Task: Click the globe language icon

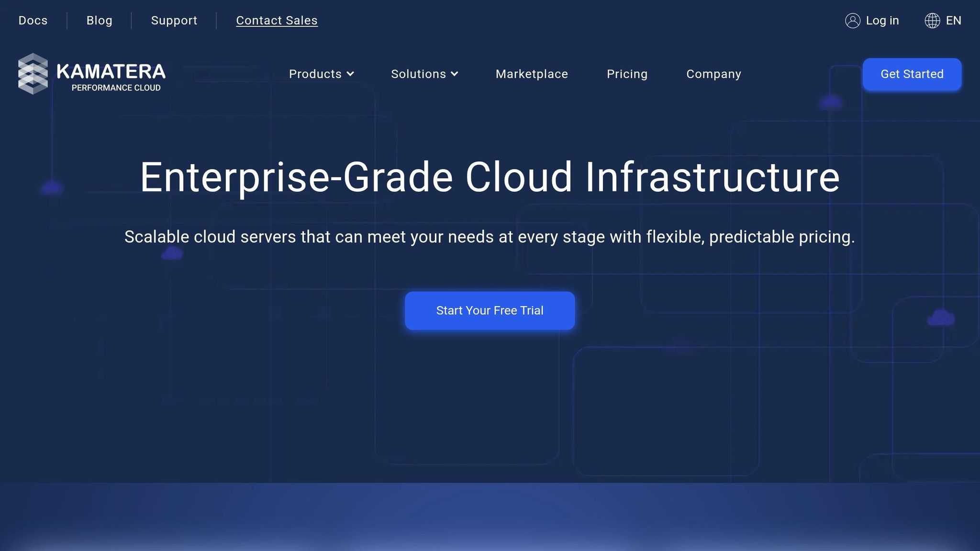Action: click(932, 21)
